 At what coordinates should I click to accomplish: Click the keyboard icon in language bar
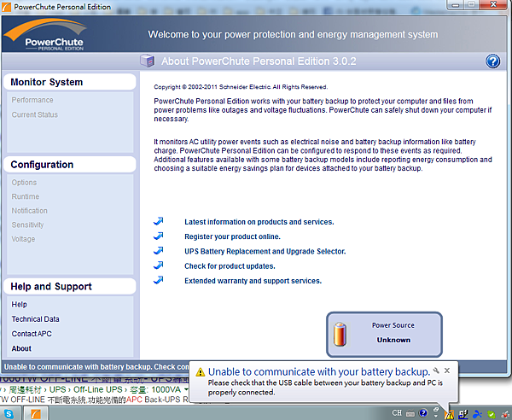coord(410,414)
